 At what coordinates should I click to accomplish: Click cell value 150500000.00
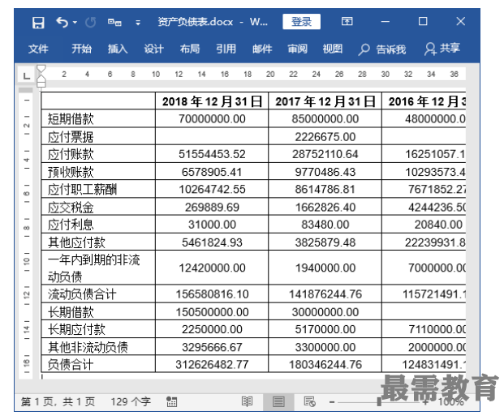[212, 312]
